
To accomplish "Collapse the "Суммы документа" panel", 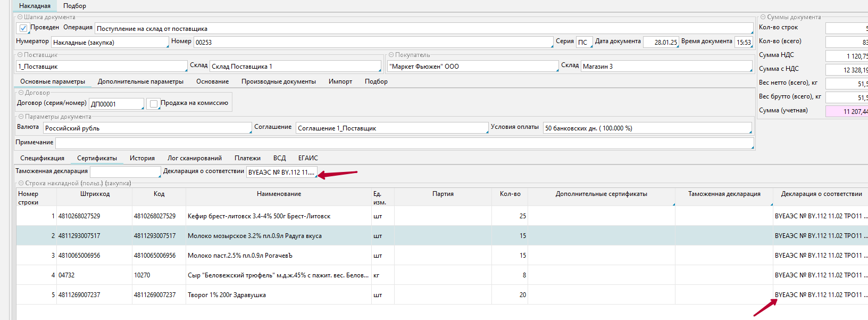I will pyautogui.click(x=763, y=17).
